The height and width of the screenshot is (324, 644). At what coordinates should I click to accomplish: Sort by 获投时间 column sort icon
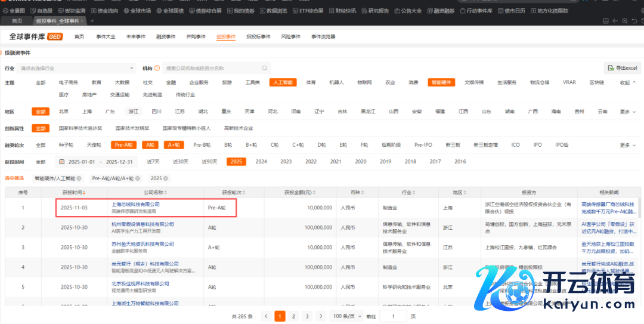pos(84,192)
